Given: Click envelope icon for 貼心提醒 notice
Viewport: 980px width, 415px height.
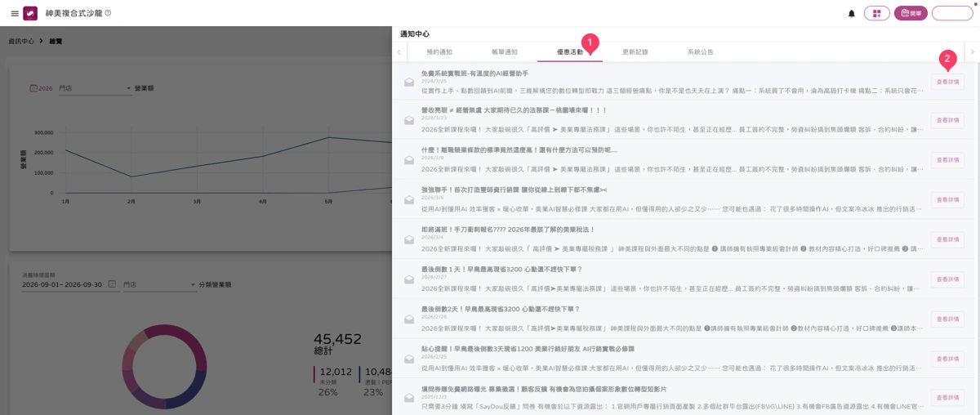Looking at the screenshot, I should tap(409, 359).
